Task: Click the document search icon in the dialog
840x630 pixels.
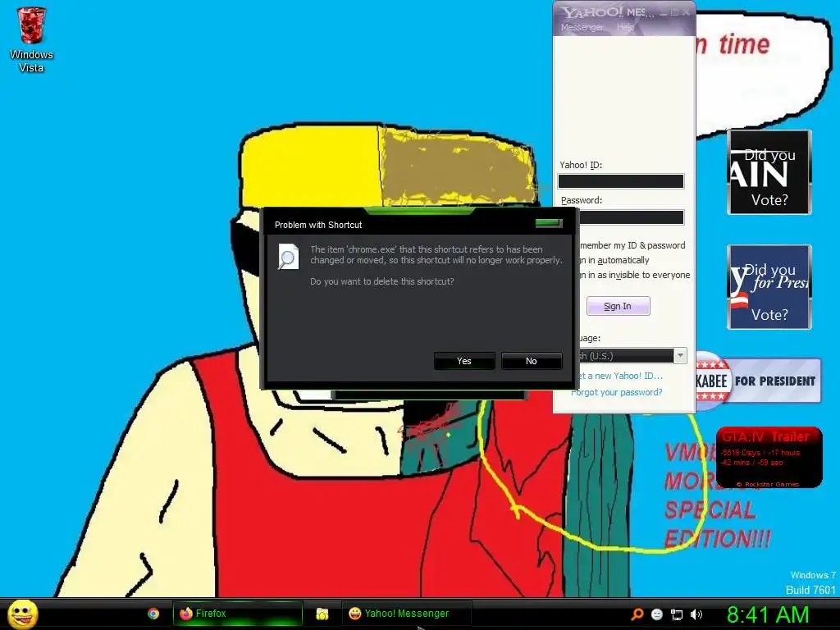Action: (288, 257)
